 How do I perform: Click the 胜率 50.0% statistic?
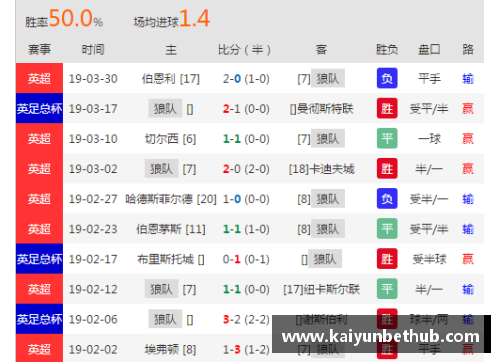pos(64,19)
